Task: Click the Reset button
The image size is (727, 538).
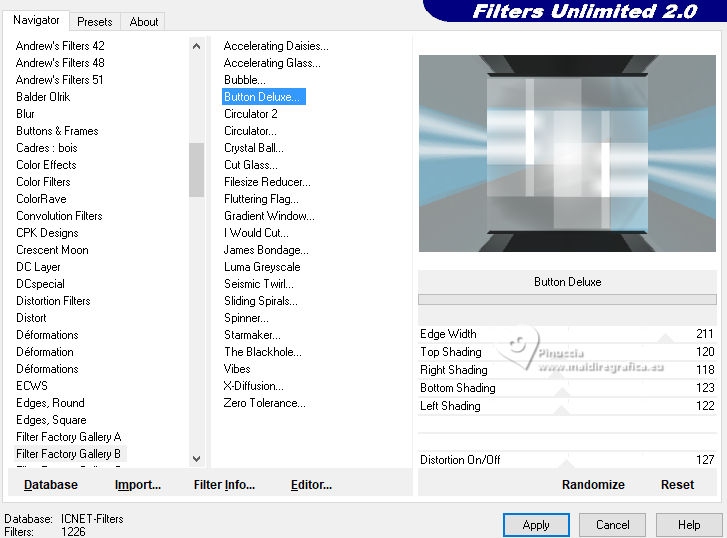Action: (x=677, y=485)
